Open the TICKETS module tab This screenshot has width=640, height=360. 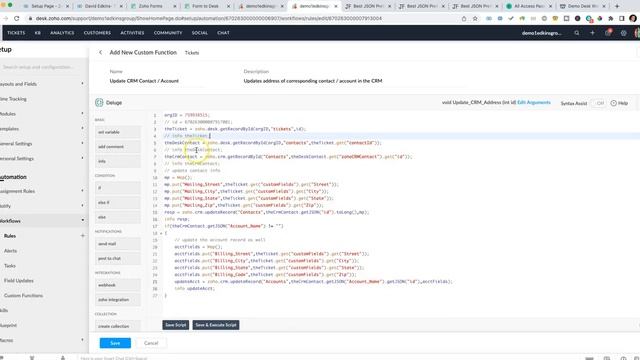(16, 33)
